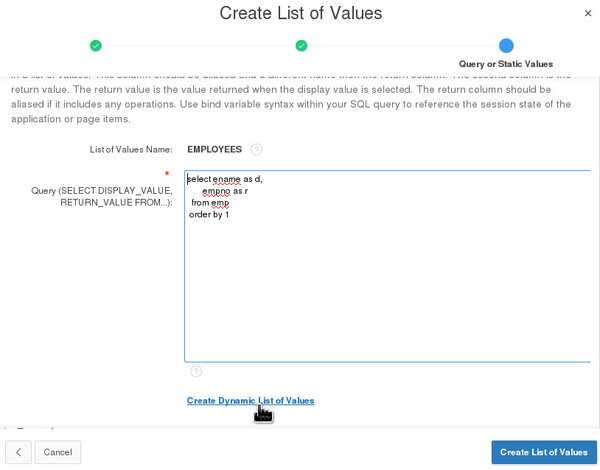The image size is (600, 470).
Task: Click the from emp line in query
Action: [x=210, y=203]
